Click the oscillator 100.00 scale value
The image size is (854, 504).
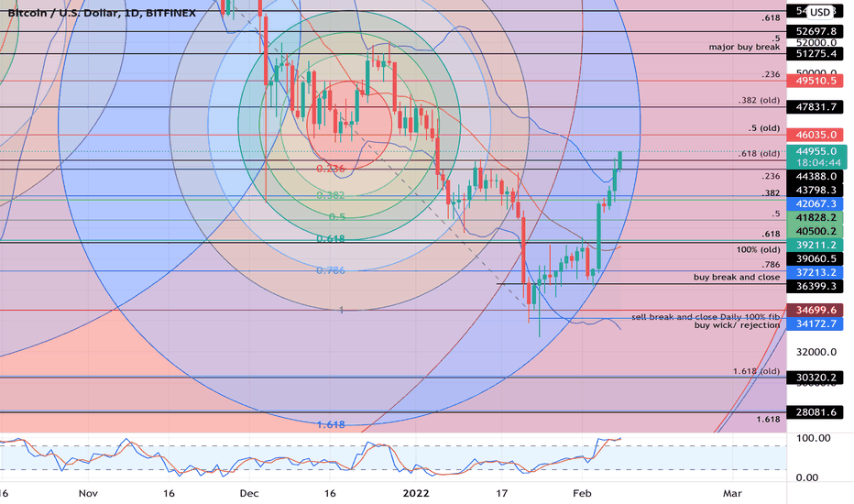pos(813,438)
